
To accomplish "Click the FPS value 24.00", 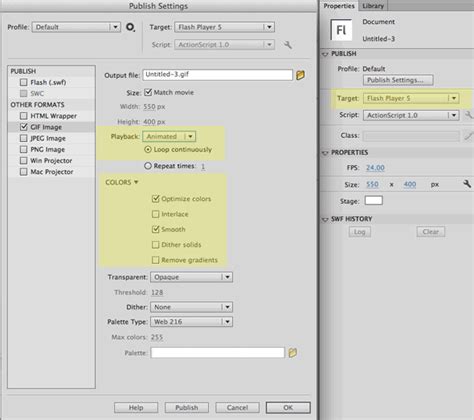I will [x=375, y=168].
